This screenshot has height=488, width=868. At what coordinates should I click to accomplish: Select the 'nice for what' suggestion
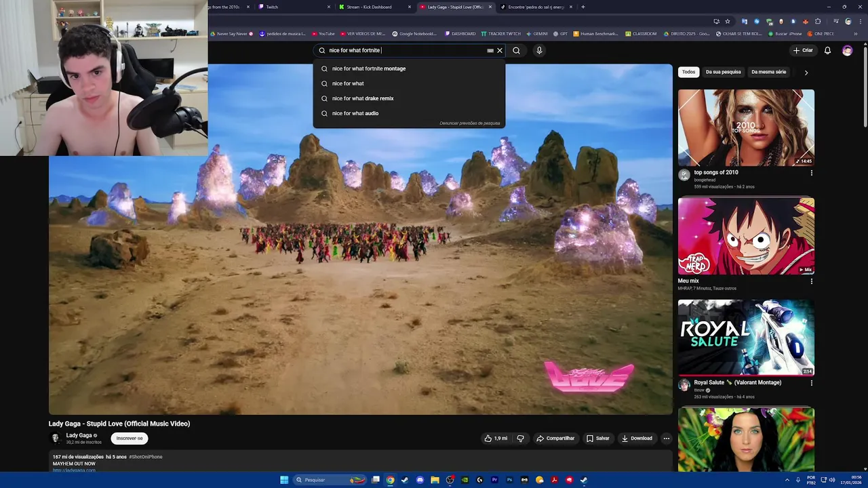click(409, 83)
